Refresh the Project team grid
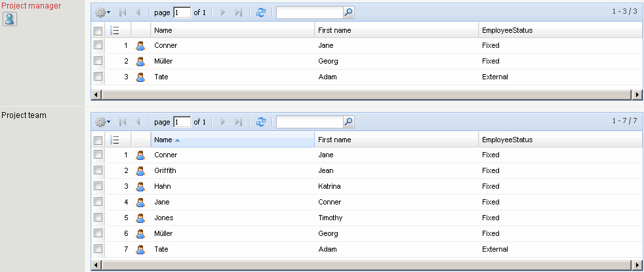 point(261,122)
